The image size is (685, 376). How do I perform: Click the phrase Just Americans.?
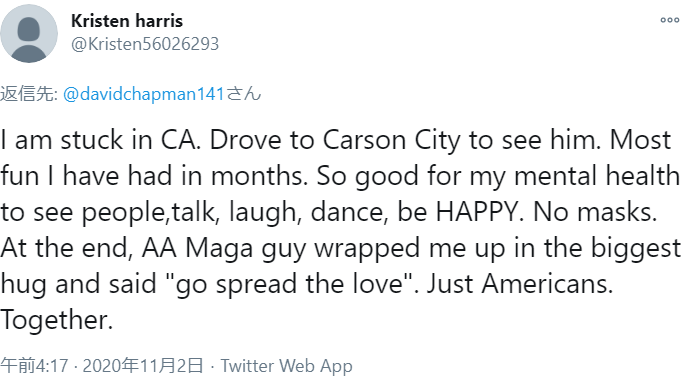[520, 284]
